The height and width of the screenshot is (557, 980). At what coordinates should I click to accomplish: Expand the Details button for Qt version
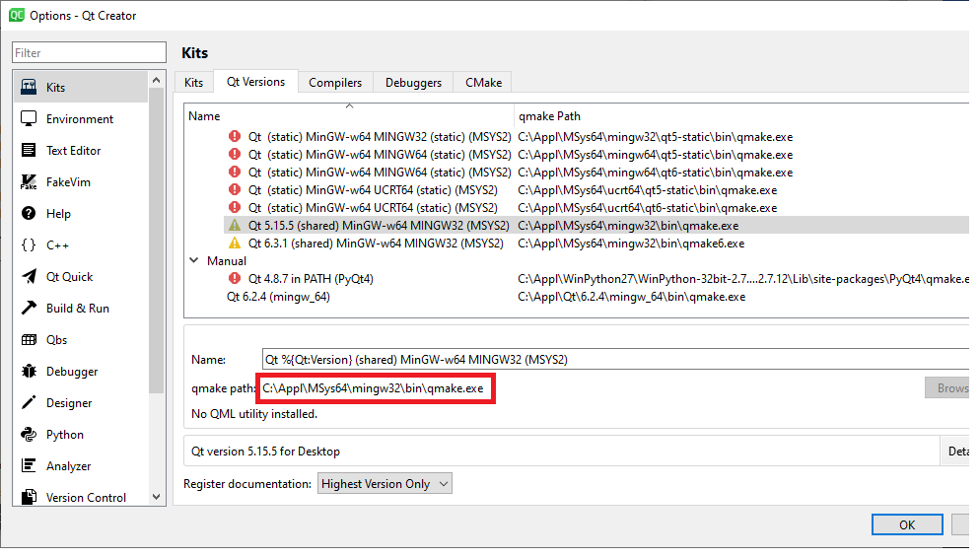pyautogui.click(x=955, y=452)
